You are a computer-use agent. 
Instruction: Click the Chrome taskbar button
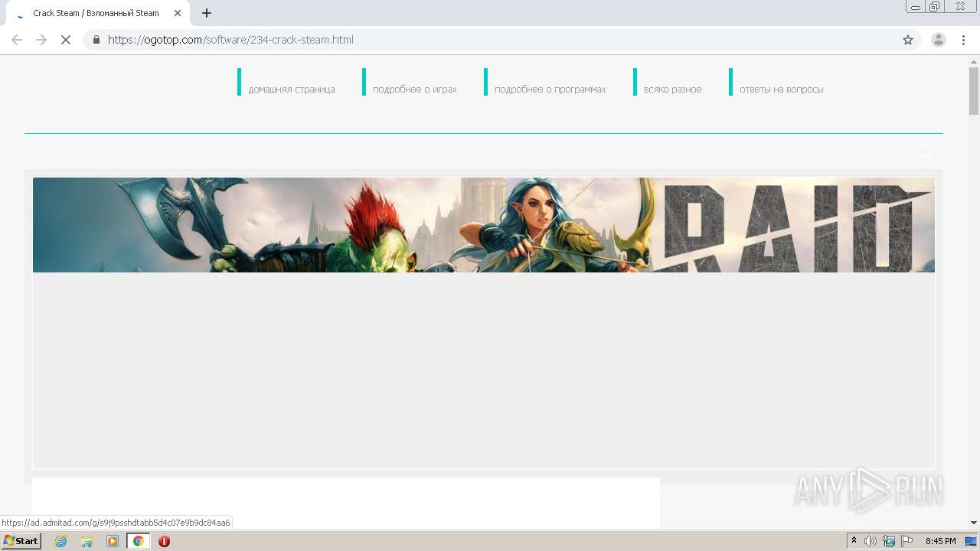(139, 541)
